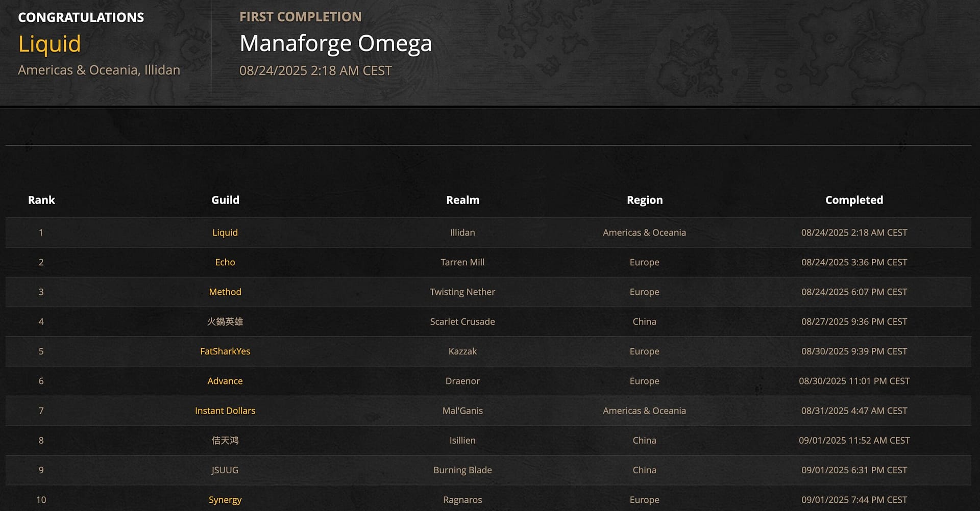Open the Echo guild link
The width and height of the screenshot is (980, 511).
pyautogui.click(x=225, y=262)
